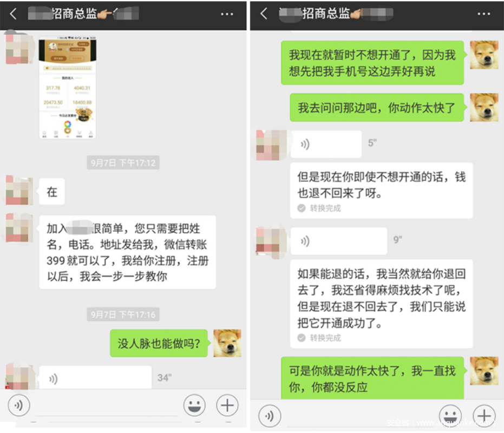
Task: Open emoji picker in right chat
Action: point(450,415)
